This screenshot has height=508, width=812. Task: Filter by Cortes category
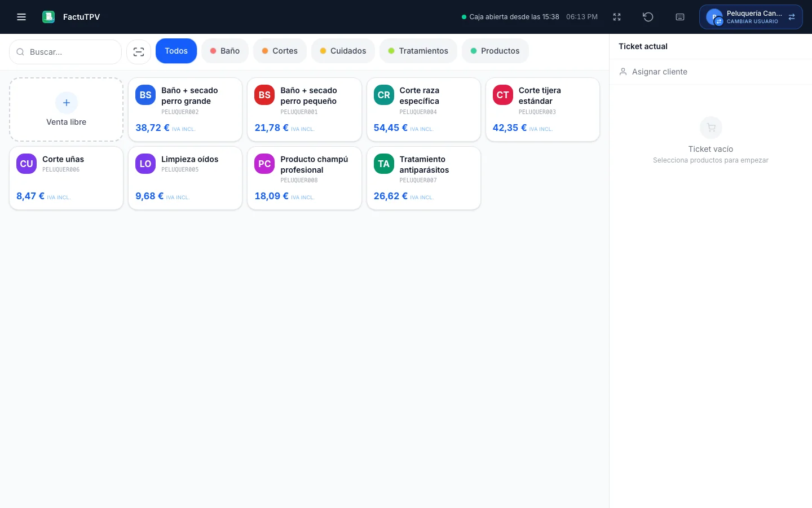280,51
